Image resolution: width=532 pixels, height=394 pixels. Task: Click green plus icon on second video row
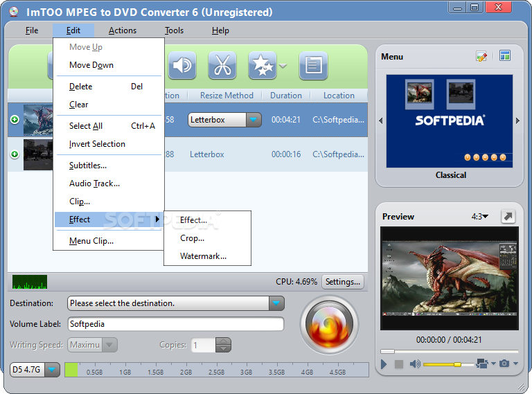[x=15, y=154]
